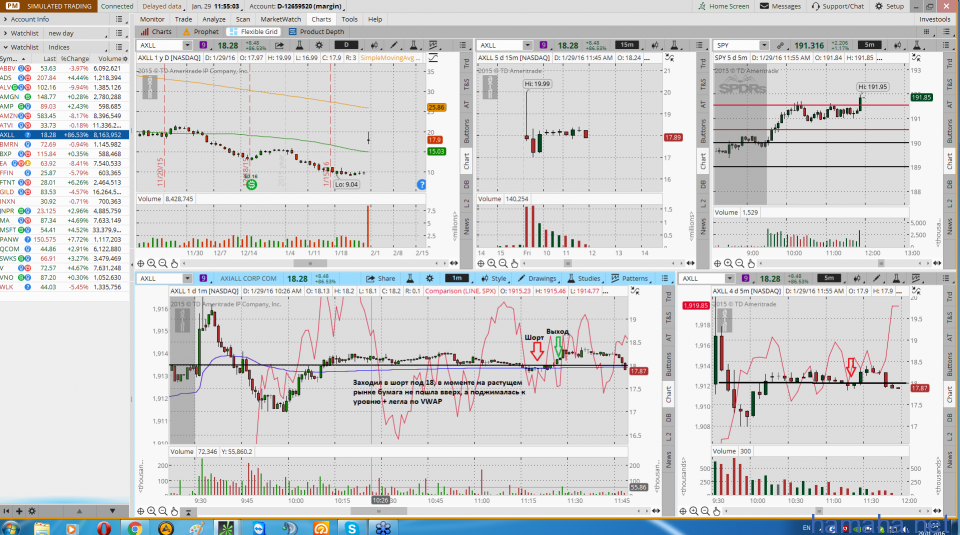
Task: Open Drawings menu on AXLL 1m chart
Action: click(537, 279)
